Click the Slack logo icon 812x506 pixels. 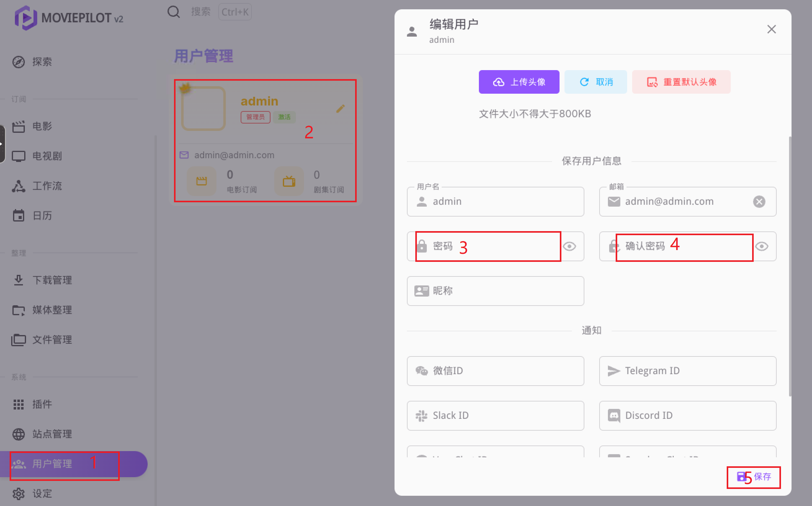pyautogui.click(x=422, y=416)
